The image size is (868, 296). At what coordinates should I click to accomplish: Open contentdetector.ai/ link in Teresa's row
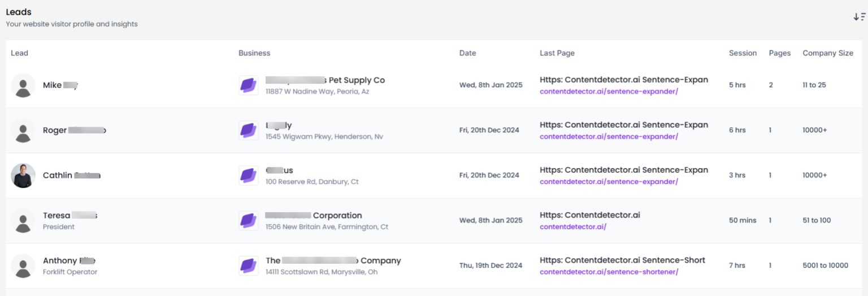tap(573, 227)
